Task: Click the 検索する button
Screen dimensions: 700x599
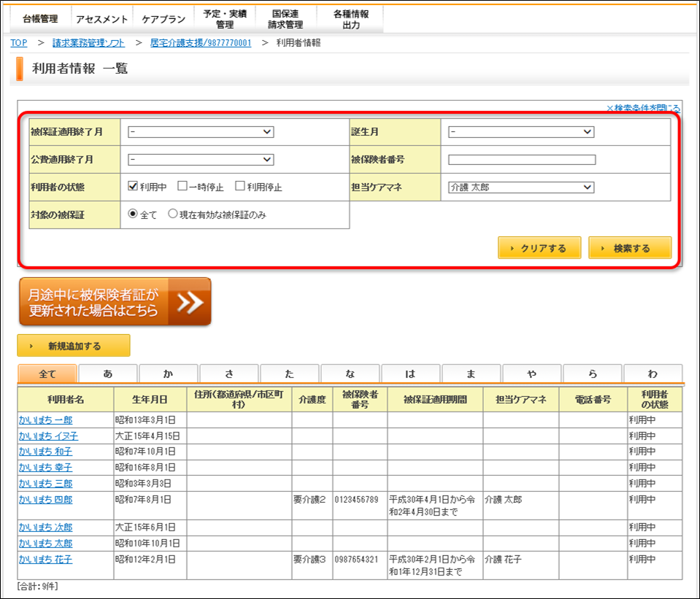Action: coord(630,248)
